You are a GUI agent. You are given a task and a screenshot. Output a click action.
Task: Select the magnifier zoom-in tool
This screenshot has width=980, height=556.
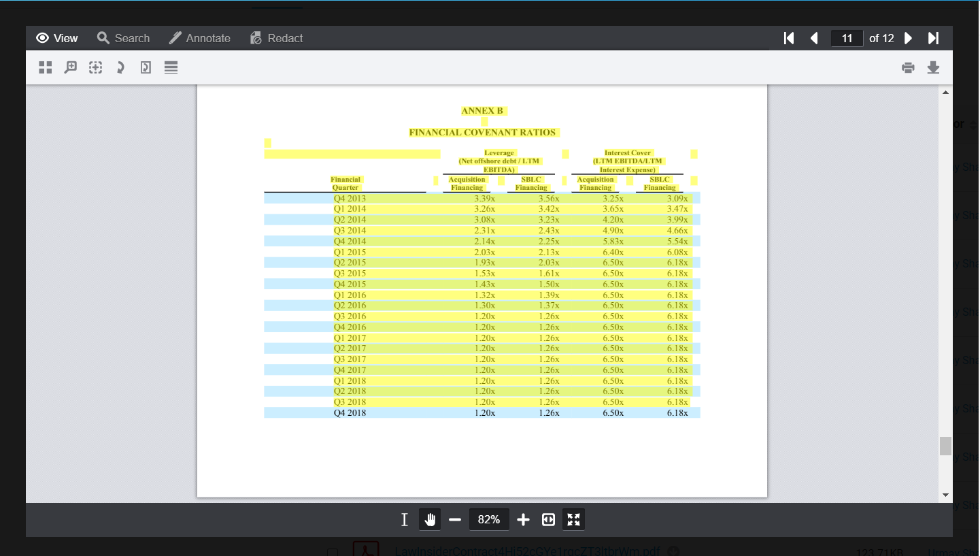click(x=70, y=67)
